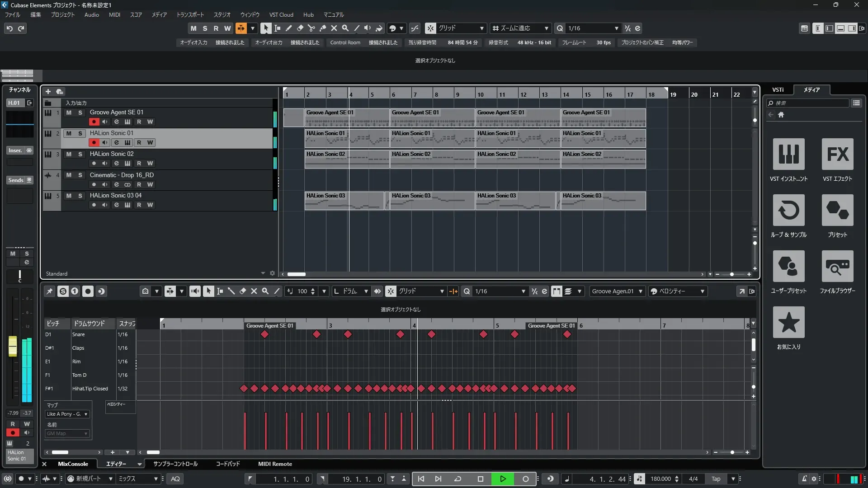Switch to the VSTi tab

pyautogui.click(x=778, y=89)
